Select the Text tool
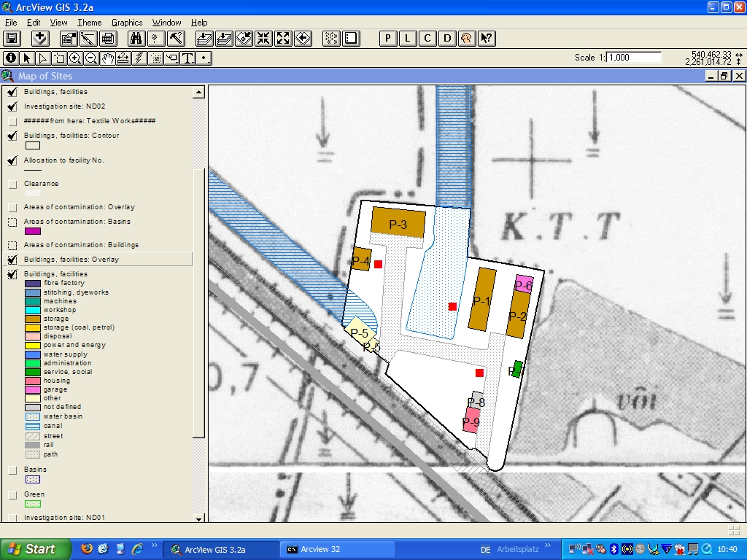 click(188, 58)
